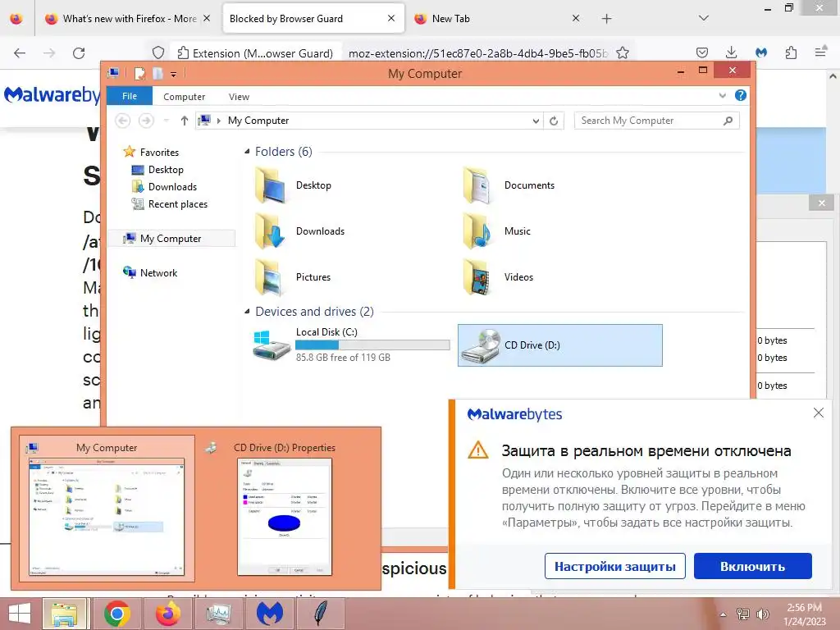
Task: Click the Malwarebytes extension toolbar icon
Action: [x=761, y=52]
